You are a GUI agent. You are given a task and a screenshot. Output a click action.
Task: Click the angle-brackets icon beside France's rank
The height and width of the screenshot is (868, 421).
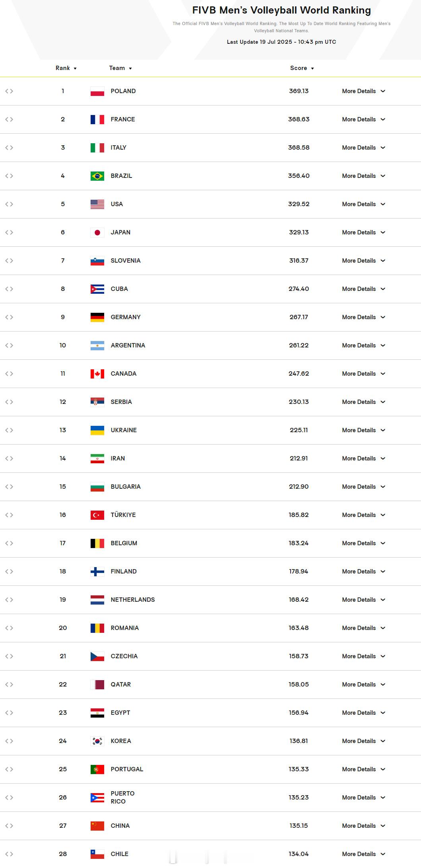click(x=9, y=119)
